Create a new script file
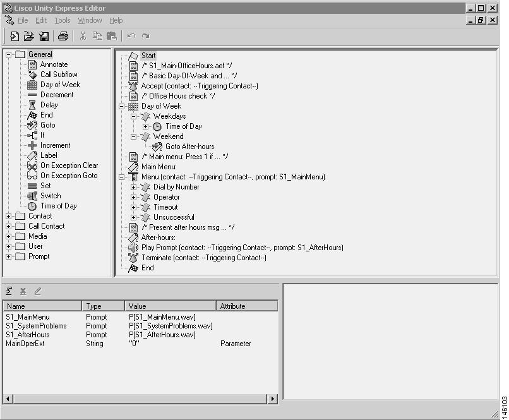This screenshot has height=420, width=509. [x=14, y=36]
